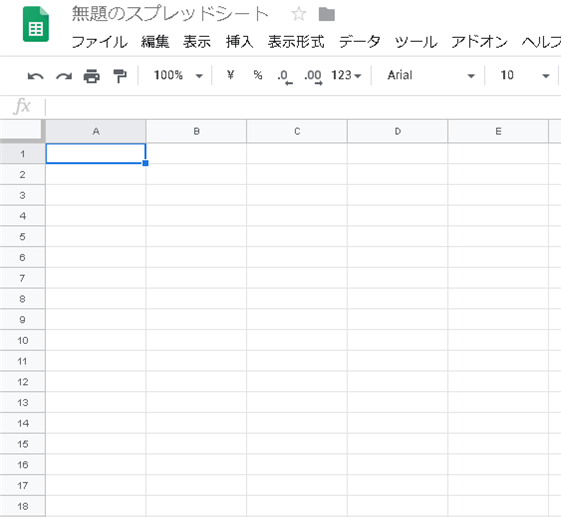Image resolution: width=561 pixels, height=517 pixels.
Task: Select row 18 header
Action: coord(23,506)
